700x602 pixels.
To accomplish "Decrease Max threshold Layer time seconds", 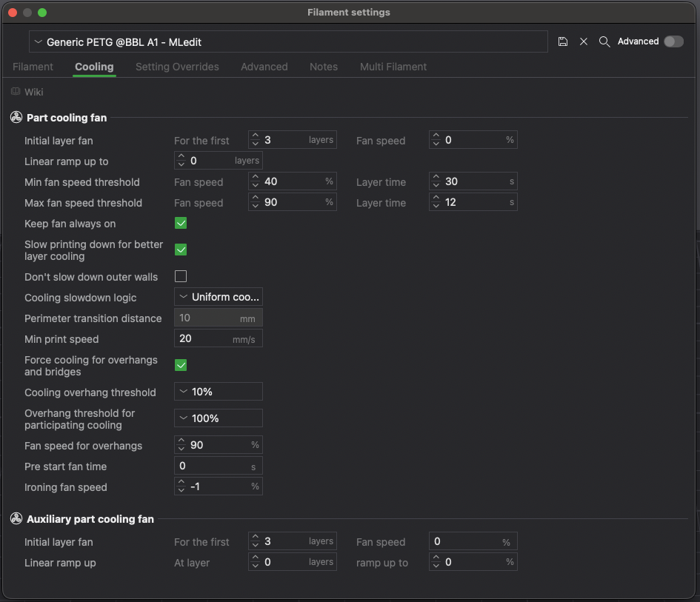I will (x=436, y=206).
